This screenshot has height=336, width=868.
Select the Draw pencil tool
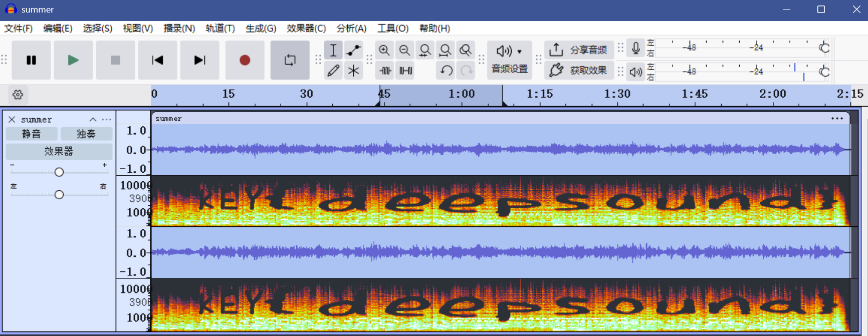tap(333, 71)
